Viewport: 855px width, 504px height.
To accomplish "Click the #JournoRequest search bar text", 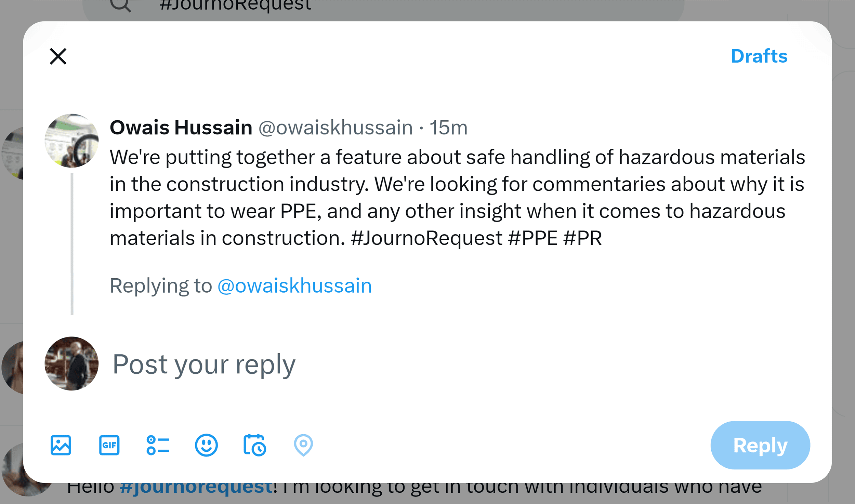I will tap(235, 4).
